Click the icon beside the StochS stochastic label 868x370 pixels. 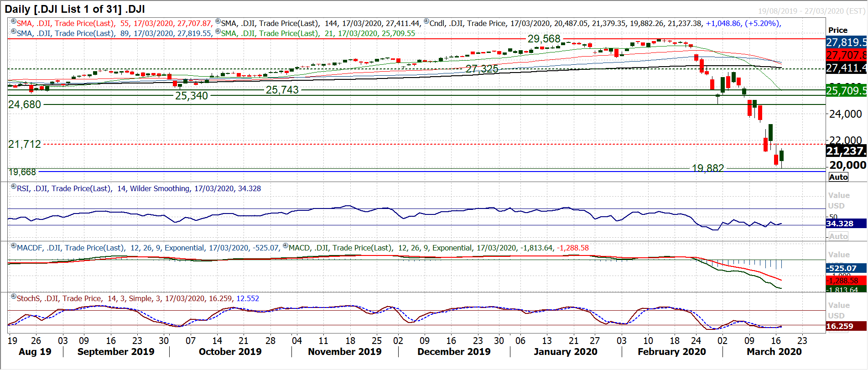pyautogui.click(x=13, y=297)
